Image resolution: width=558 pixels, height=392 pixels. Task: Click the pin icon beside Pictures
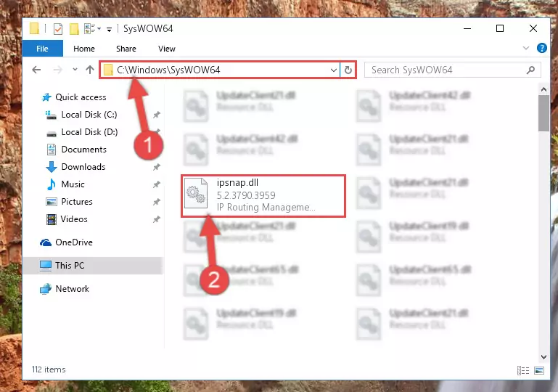pos(156,202)
